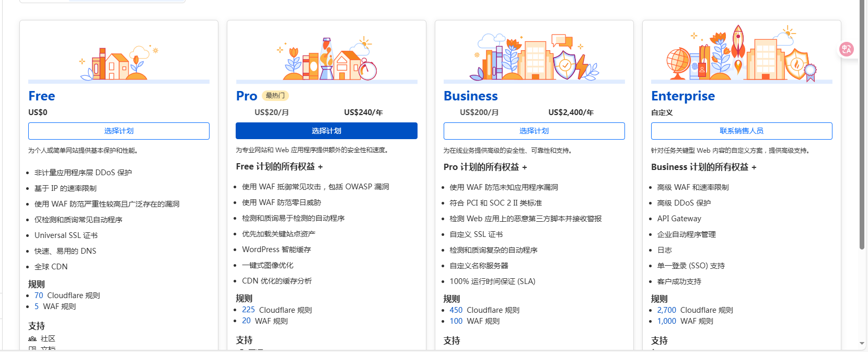The width and height of the screenshot is (868, 352).
Task: Click '客户成功支持' feature
Action: click(679, 281)
